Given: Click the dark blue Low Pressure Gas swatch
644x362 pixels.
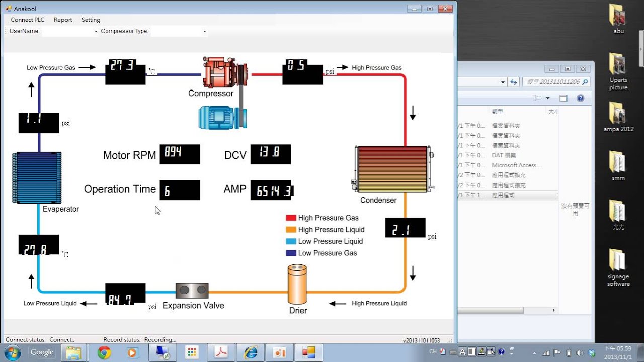Looking at the screenshot, I should (x=291, y=253).
